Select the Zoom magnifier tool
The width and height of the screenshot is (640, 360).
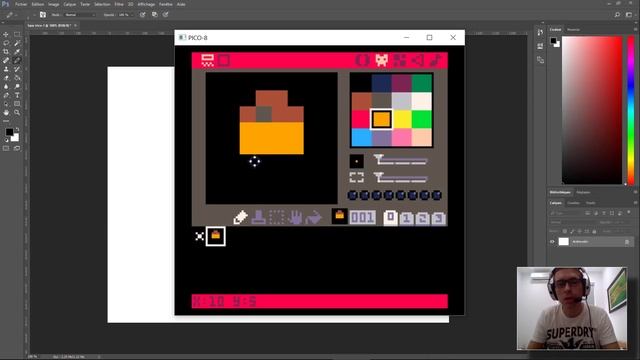[x=17, y=112]
